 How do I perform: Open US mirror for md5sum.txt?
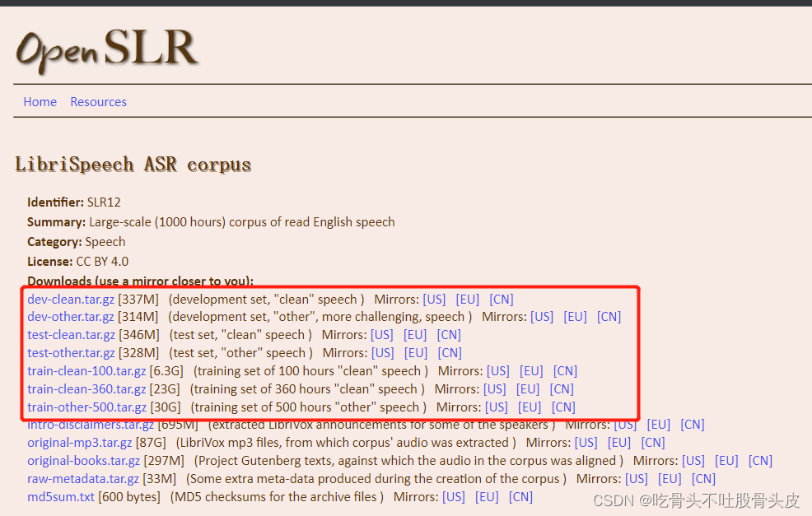(x=454, y=497)
